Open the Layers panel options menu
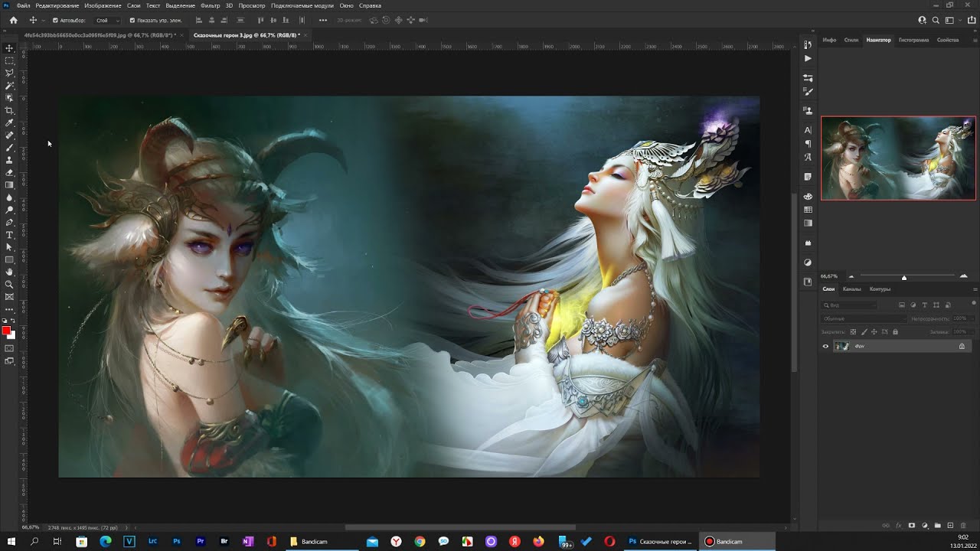Screen dimensions: 980x551 point(975,289)
